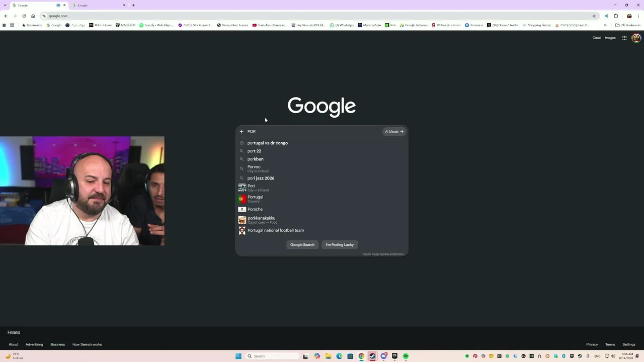Reload the current page

tap(24, 16)
